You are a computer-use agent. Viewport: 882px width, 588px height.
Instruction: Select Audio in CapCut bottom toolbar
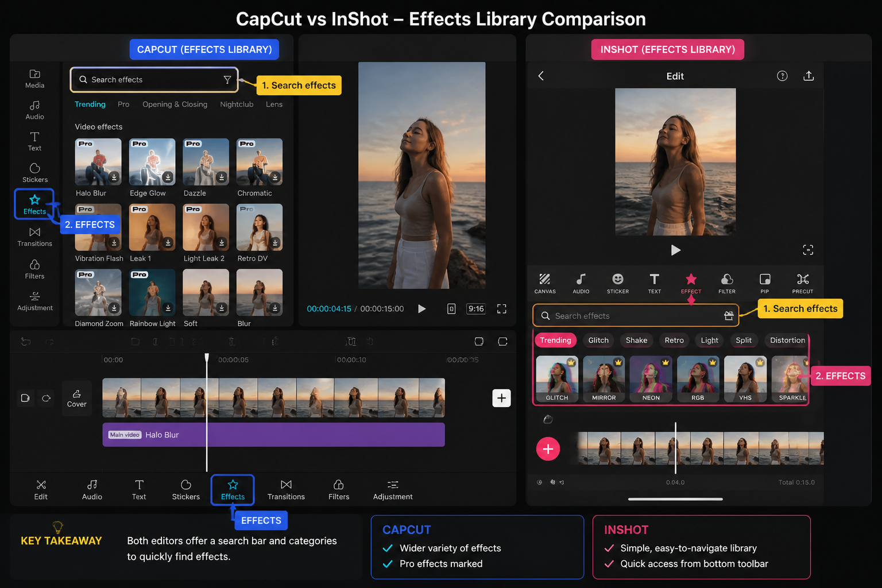(92, 490)
